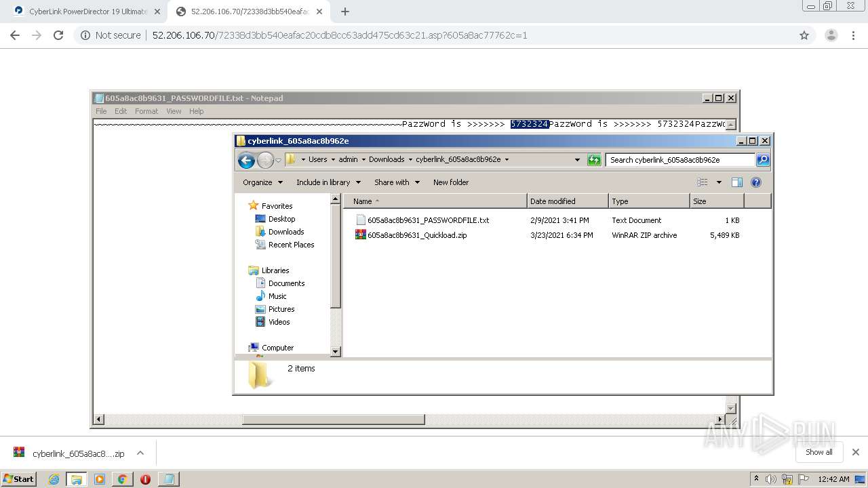The image size is (868, 488).
Task: Click the Chrome forward arrow
Action: coord(37,35)
